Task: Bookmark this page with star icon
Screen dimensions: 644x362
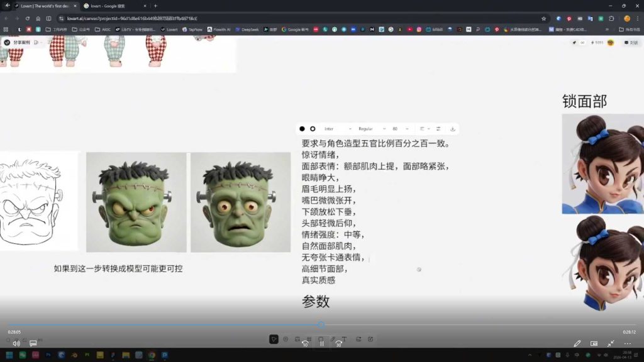Action: [x=544, y=18]
